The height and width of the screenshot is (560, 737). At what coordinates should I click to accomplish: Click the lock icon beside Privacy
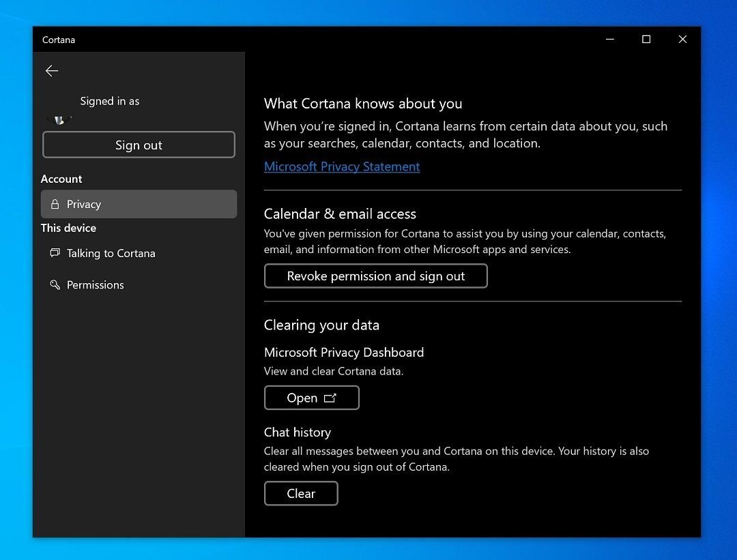pos(55,205)
